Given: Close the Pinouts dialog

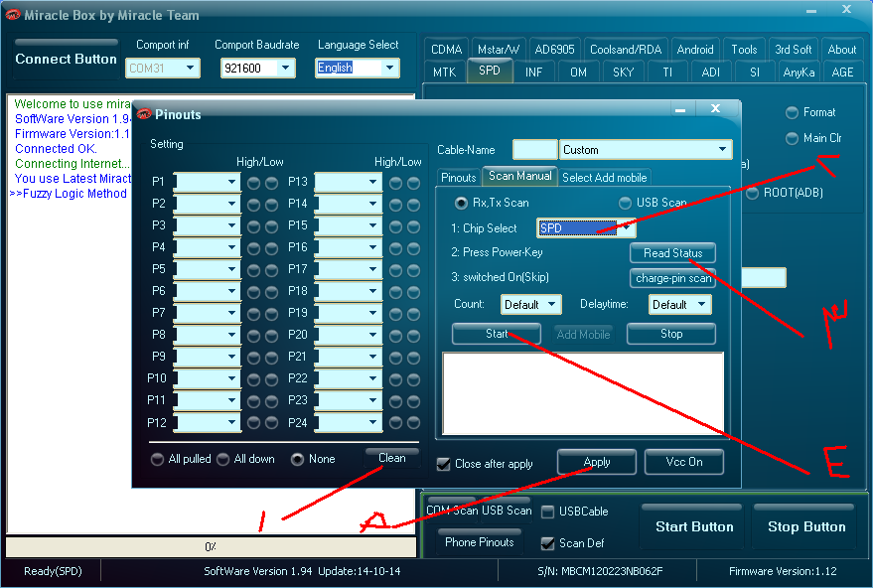Looking at the screenshot, I should click(715, 108).
